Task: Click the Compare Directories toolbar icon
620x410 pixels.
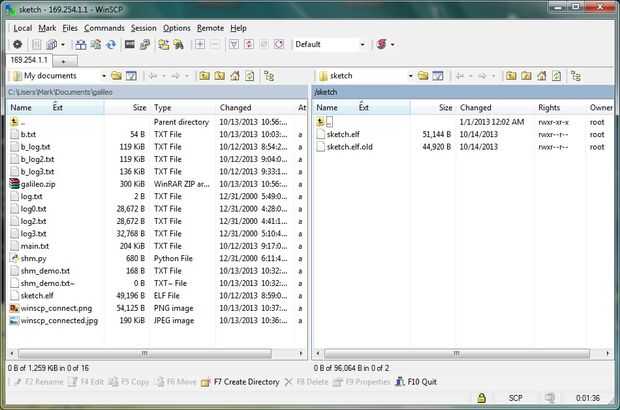Action: click(81, 44)
